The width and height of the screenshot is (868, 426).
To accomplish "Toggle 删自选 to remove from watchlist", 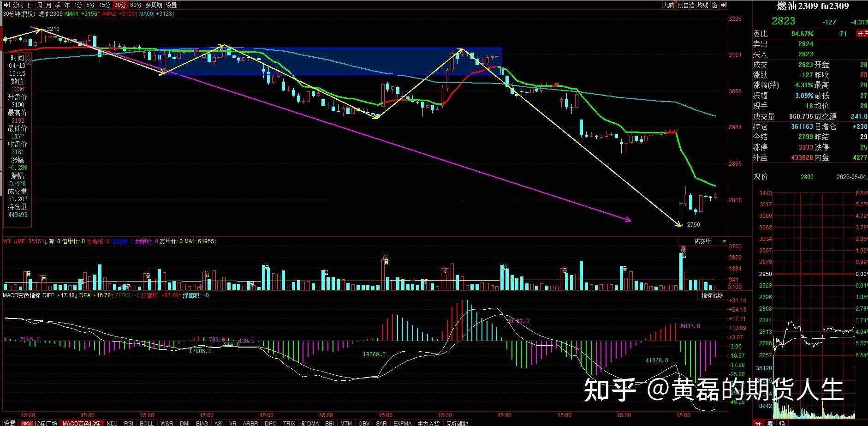I will [x=685, y=5].
